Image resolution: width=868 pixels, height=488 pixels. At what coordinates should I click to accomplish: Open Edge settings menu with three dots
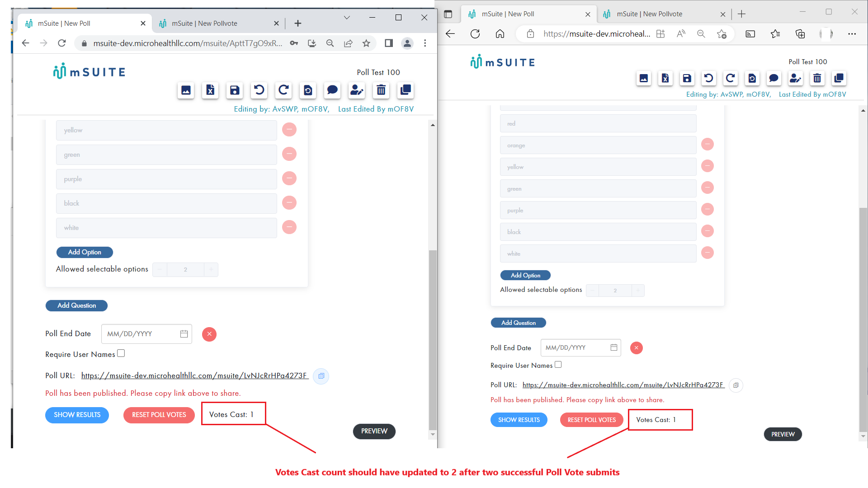coord(853,34)
